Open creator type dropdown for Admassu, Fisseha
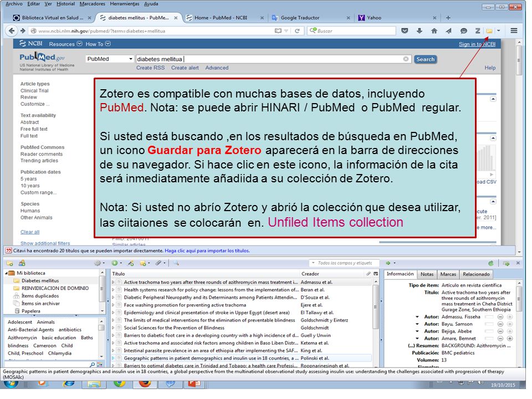This screenshot has height=399, width=532. pos(417,317)
